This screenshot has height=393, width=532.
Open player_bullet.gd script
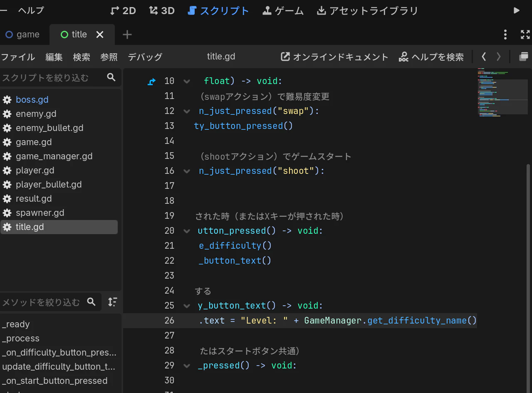49,185
